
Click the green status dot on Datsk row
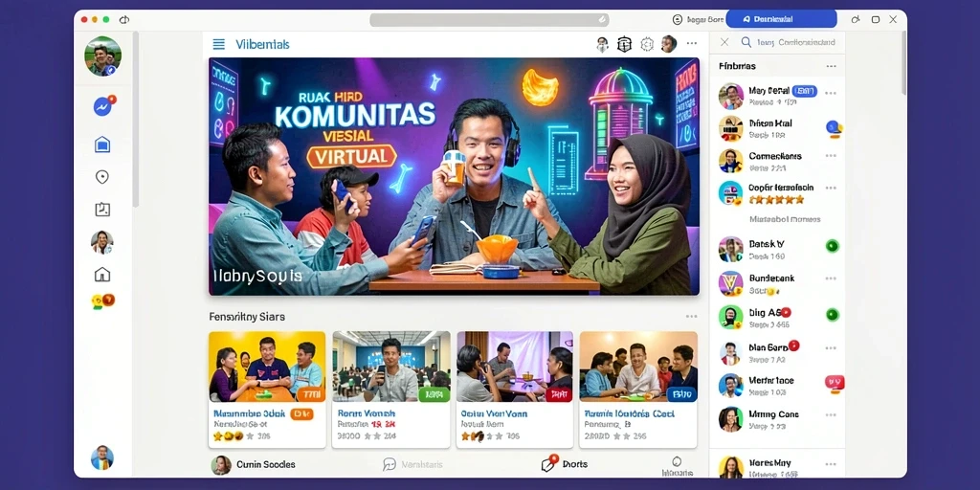[x=832, y=246]
